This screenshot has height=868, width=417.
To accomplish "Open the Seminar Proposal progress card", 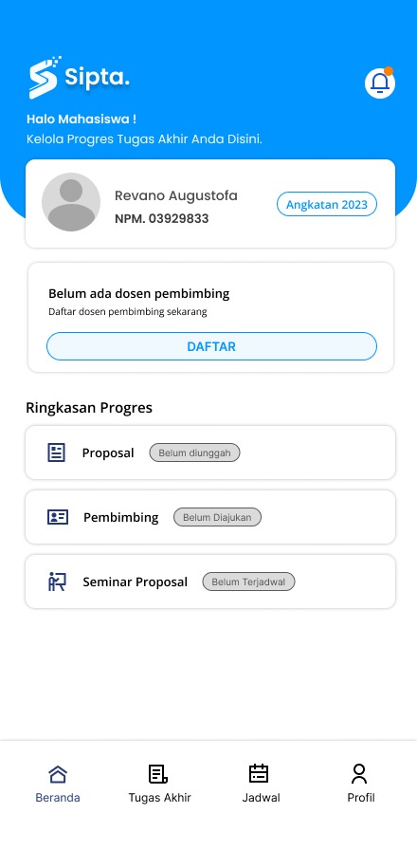I will point(210,582).
